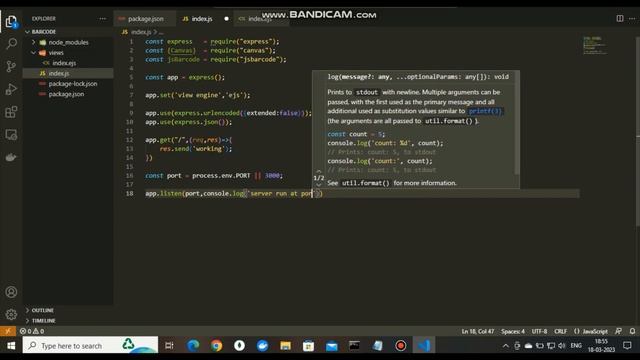
Task: Open Windows Start menu
Action: tap(11, 346)
